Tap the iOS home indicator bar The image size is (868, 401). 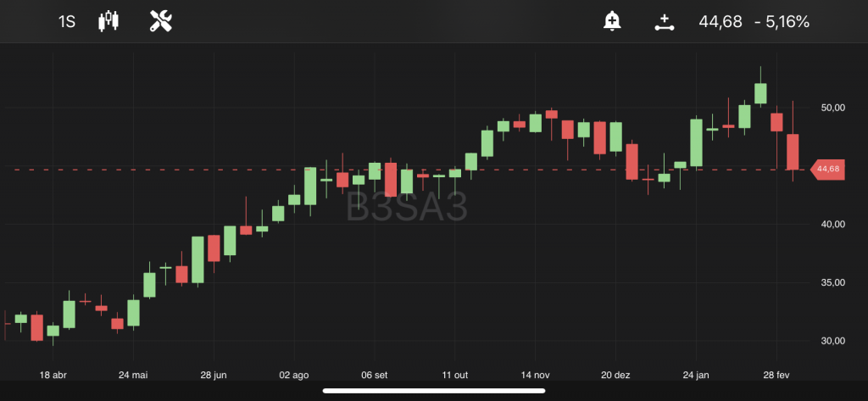tap(434, 391)
